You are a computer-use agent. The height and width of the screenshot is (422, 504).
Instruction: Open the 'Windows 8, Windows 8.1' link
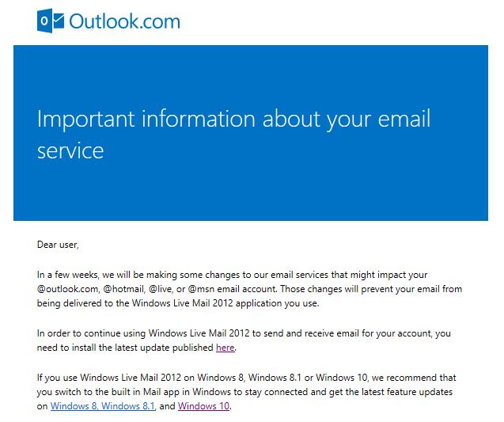tap(103, 406)
